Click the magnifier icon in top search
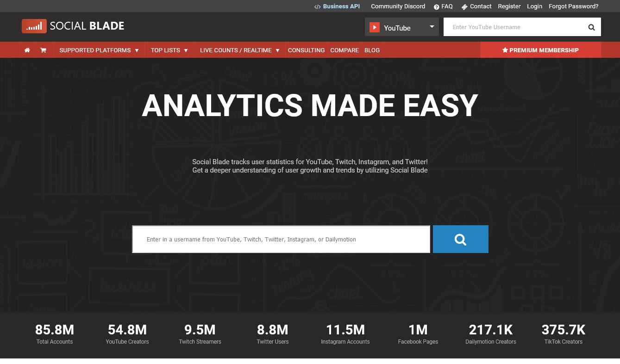The height and width of the screenshot is (364, 620). pyautogui.click(x=591, y=27)
